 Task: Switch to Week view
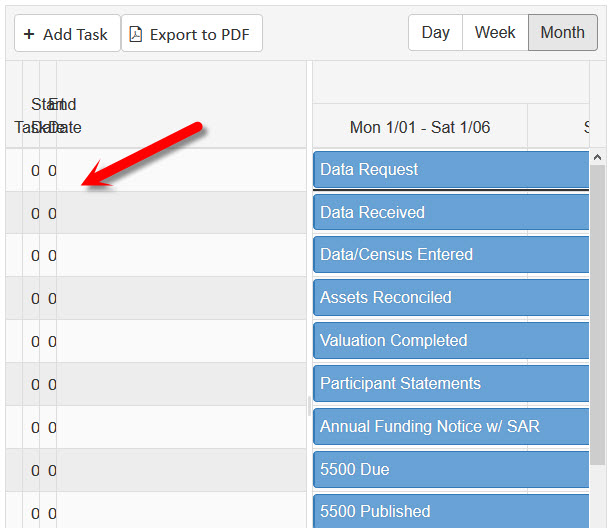coord(495,32)
